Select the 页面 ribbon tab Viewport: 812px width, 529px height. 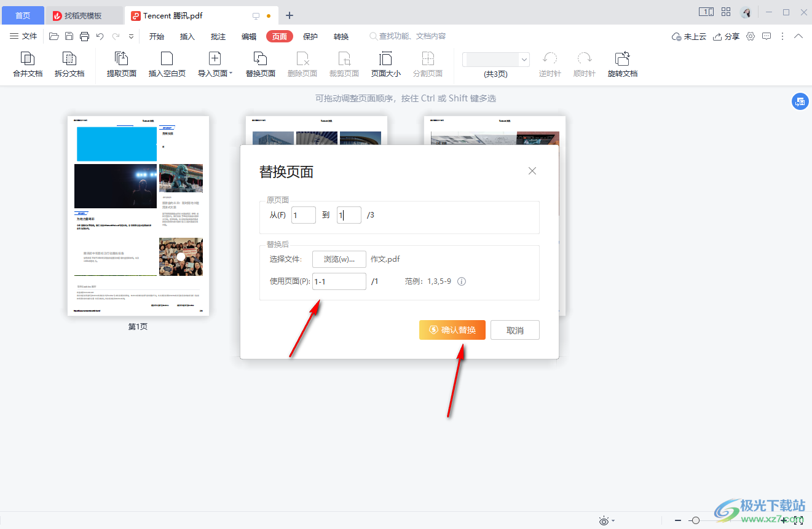pyautogui.click(x=280, y=36)
